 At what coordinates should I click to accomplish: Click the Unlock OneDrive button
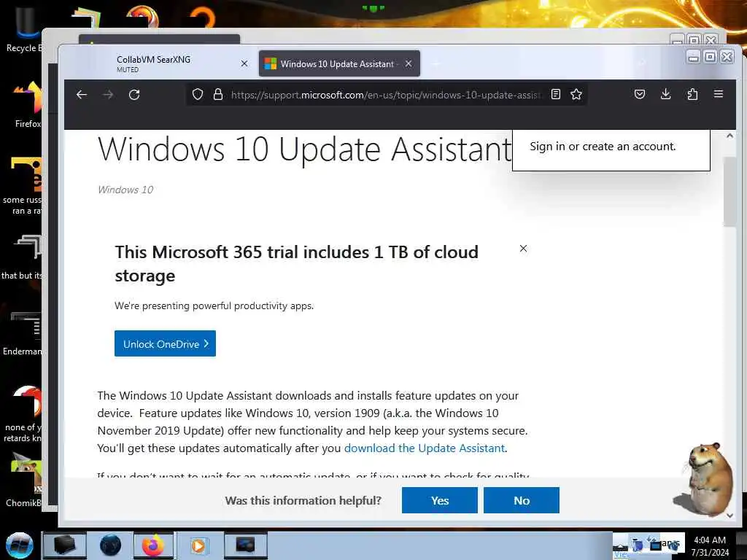tap(166, 343)
